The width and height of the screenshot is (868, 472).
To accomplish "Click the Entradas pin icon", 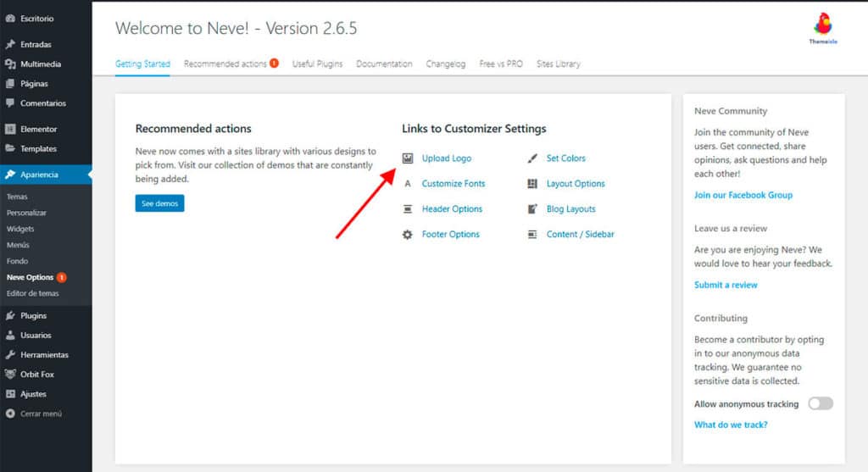I will coord(10,44).
